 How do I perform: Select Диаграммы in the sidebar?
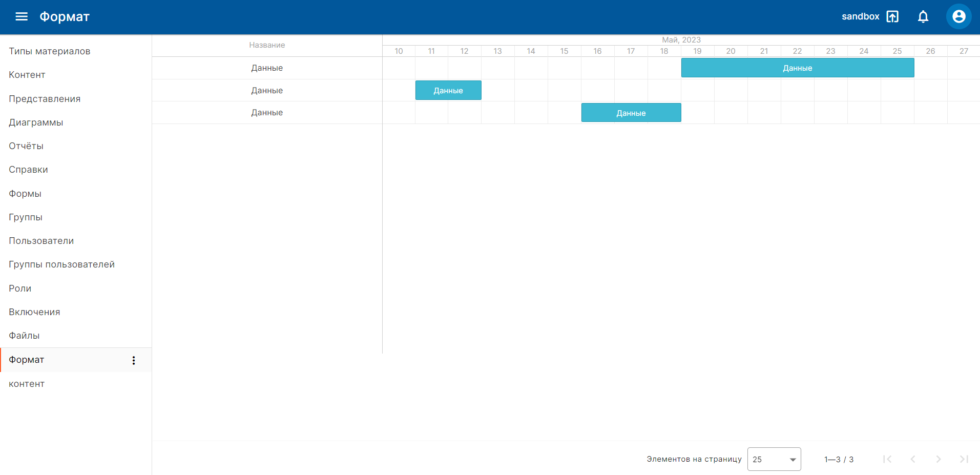[x=36, y=122]
